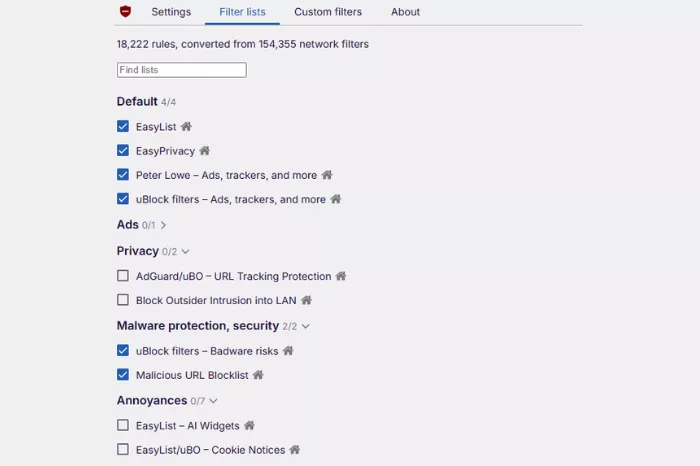Click AdGuard/uBO – URL Tracking Protection label

tap(233, 276)
